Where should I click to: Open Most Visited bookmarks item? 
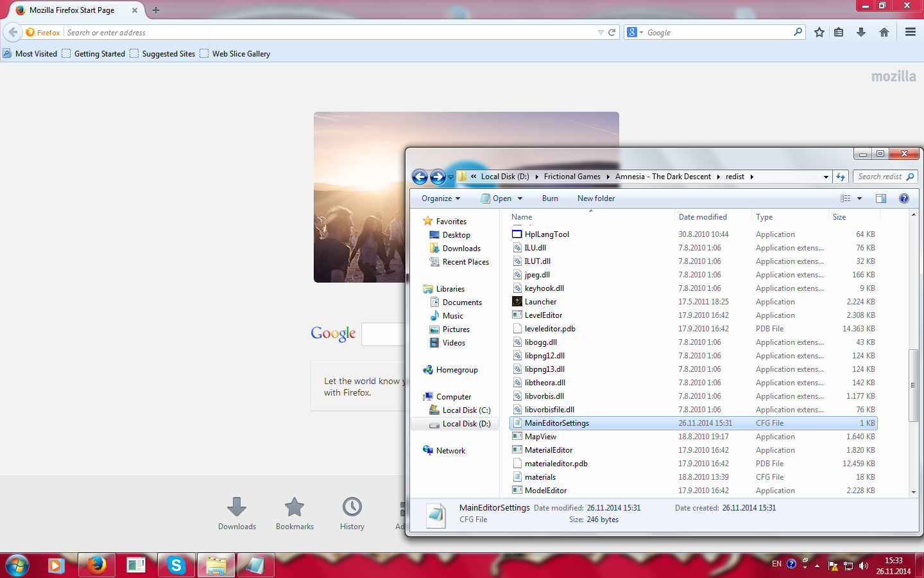[x=30, y=54]
